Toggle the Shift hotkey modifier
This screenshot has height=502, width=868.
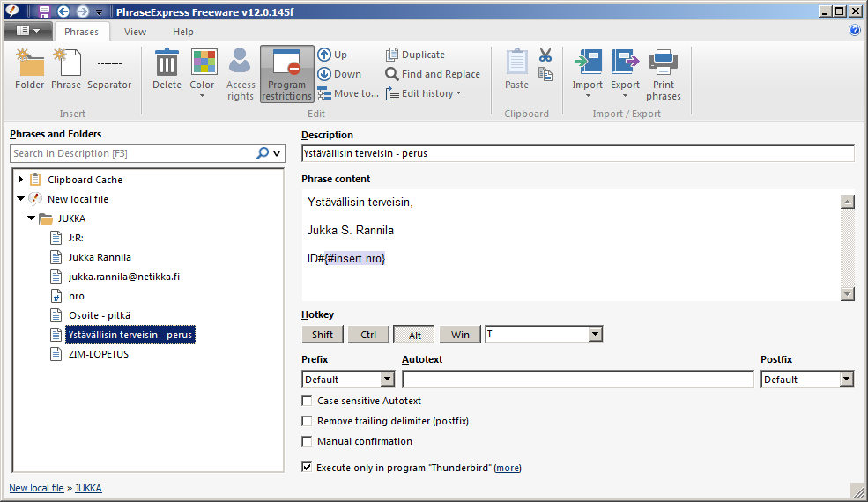tap(323, 335)
